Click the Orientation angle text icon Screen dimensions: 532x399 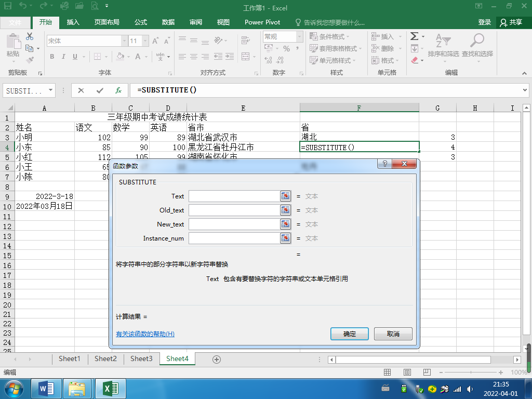[218, 41]
